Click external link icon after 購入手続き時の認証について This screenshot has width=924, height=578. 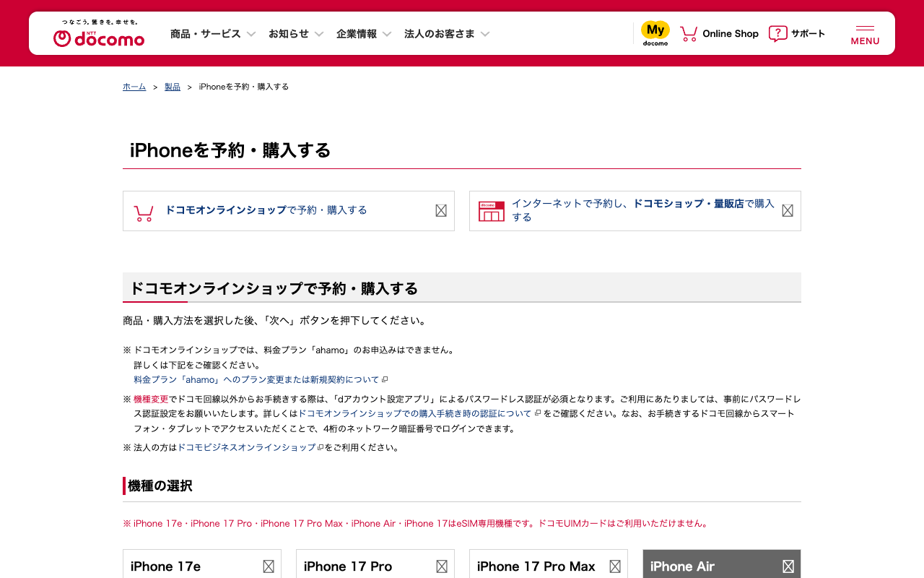[x=537, y=413]
